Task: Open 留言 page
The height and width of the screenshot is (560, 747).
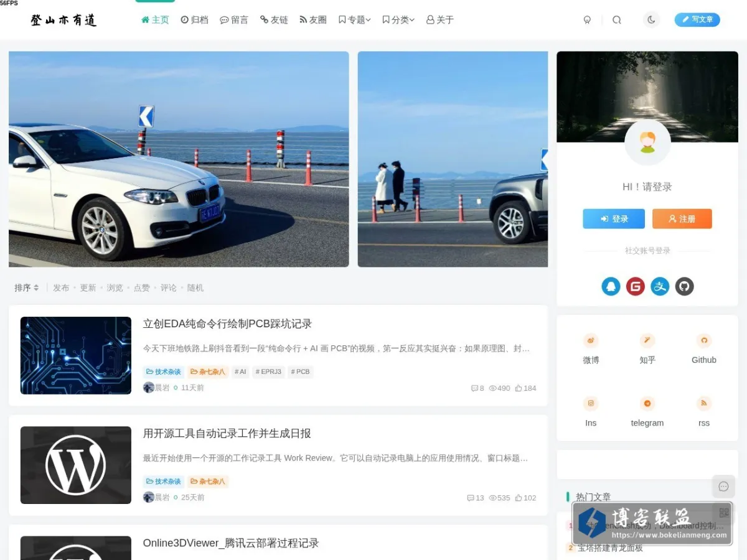Action: (234, 20)
